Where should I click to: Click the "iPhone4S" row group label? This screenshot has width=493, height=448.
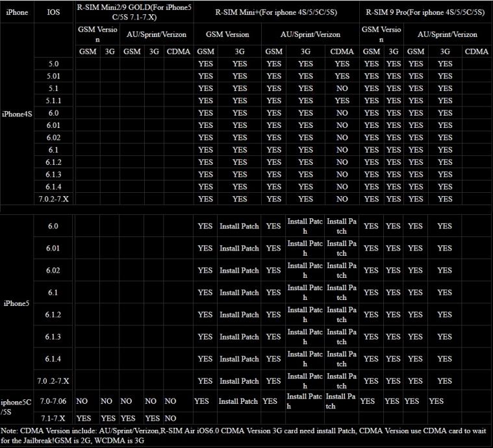point(17,114)
